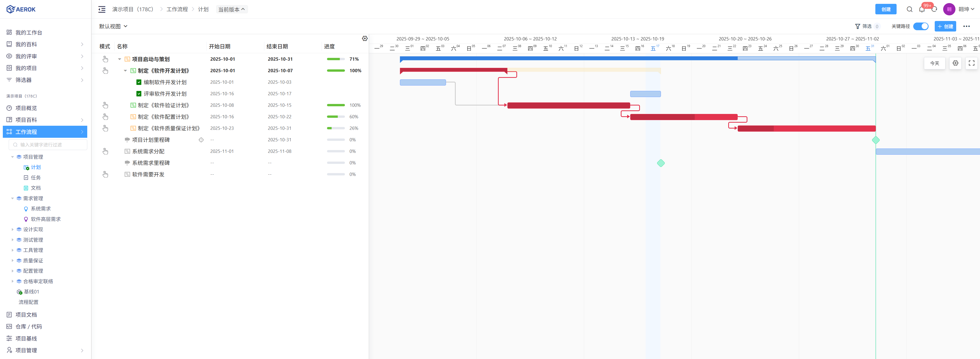The height and width of the screenshot is (359, 980).
Task: Uncheck the 编制软件开发计划 checkbox
Action: (139, 82)
